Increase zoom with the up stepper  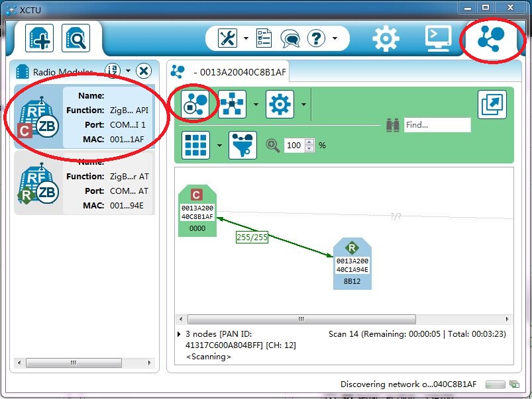[309, 142]
